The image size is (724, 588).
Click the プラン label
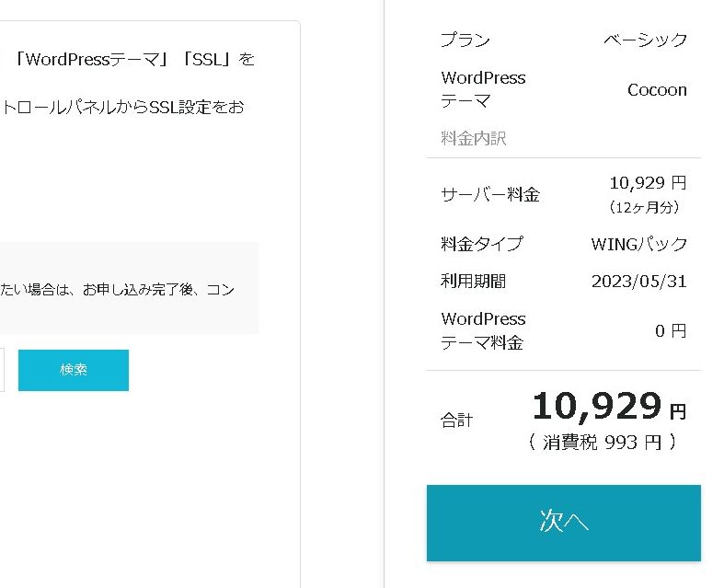point(465,40)
